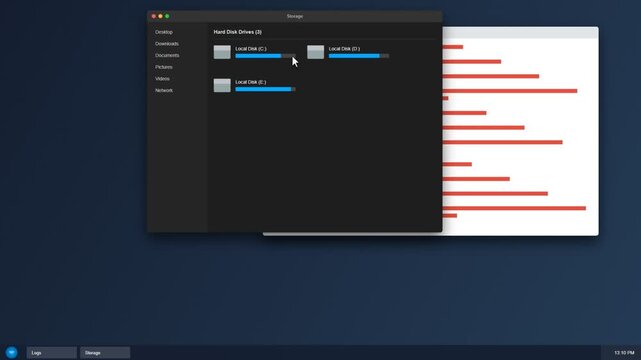Viewport: 641px width, 360px height.
Task: Switch to Logs in the taskbar
Action: coord(52,353)
